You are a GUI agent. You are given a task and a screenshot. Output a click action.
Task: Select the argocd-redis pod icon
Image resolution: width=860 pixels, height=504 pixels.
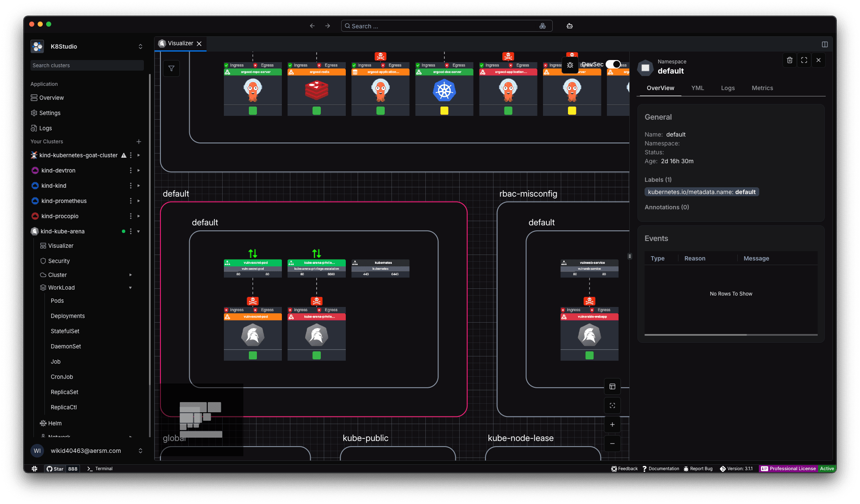[x=317, y=90]
